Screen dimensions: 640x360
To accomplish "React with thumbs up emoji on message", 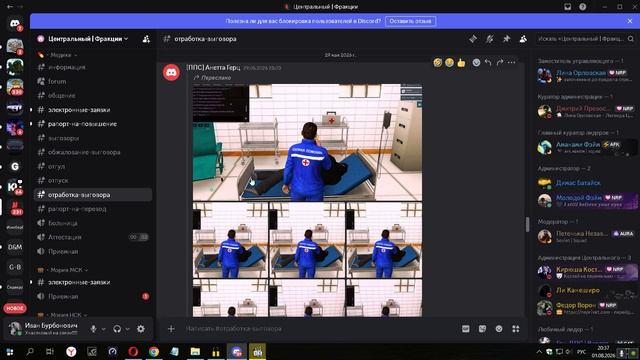I will tap(461, 62).
